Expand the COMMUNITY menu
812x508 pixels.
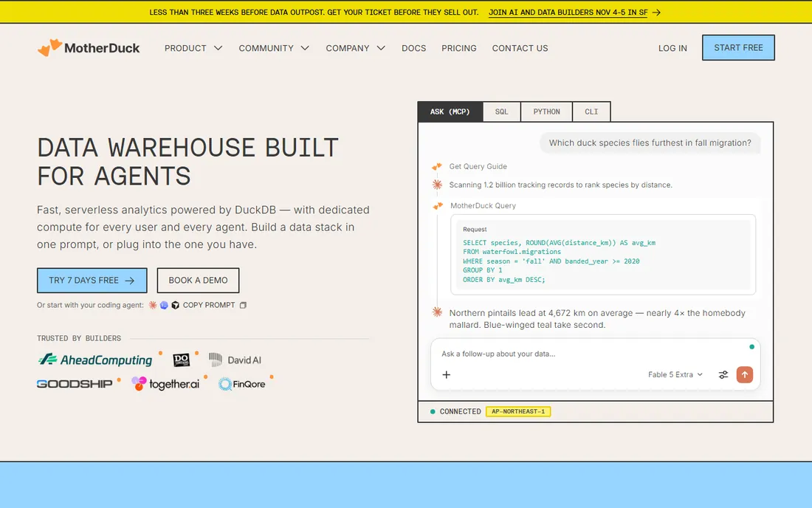[274, 48]
